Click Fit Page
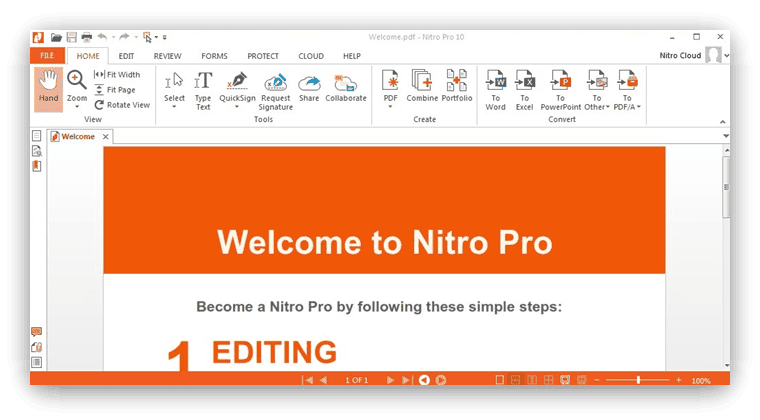Screen dimensions: 760x420 [x=115, y=90]
